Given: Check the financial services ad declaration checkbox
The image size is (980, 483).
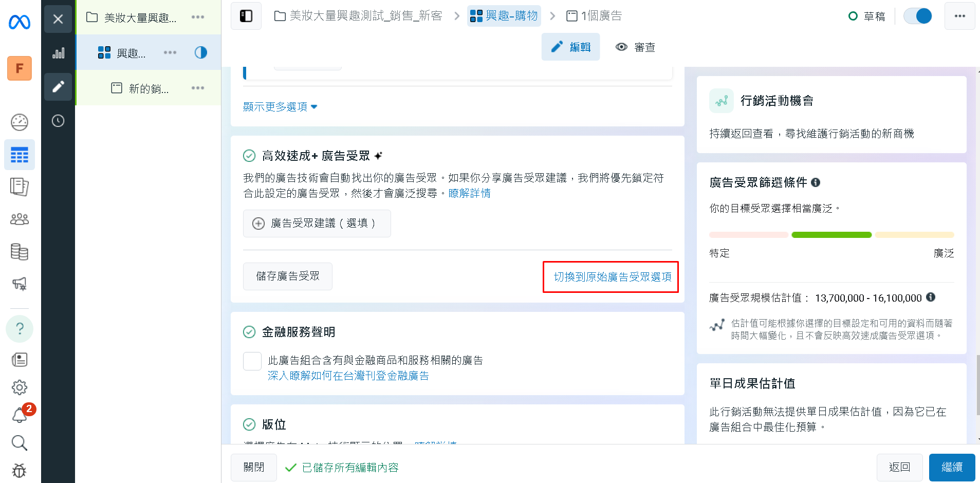Looking at the screenshot, I should coord(252,361).
